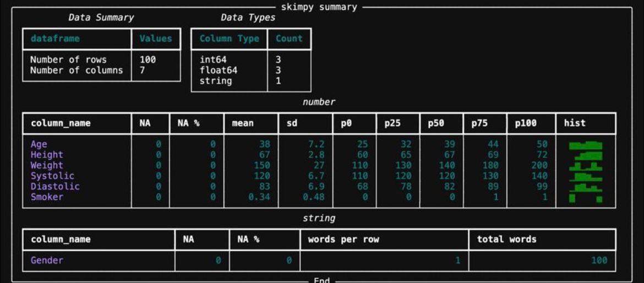Click the count 3 beside int64

point(279,59)
